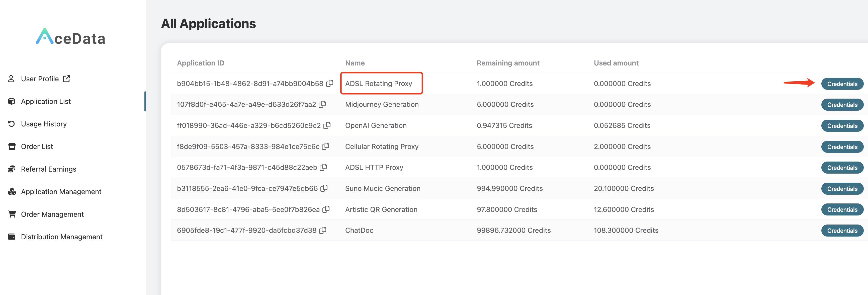The height and width of the screenshot is (295, 868).
Task: Copy the OpenAI Generation application ID
Action: [x=327, y=125]
